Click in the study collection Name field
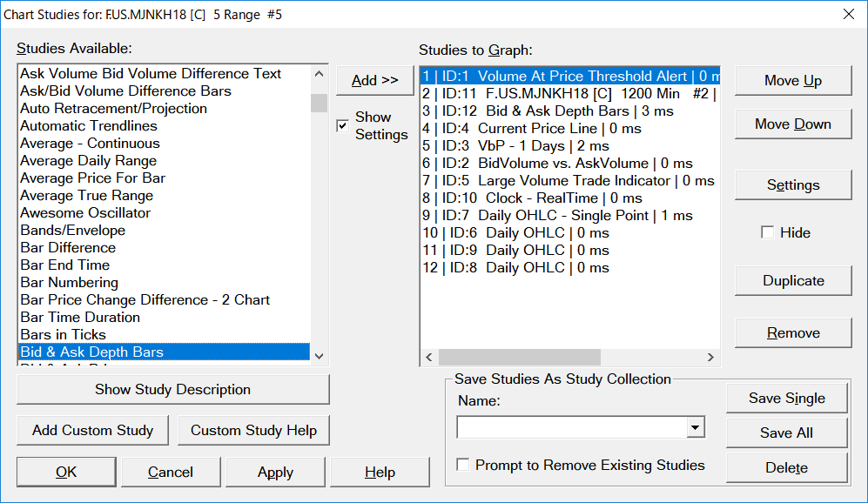Viewport: 868px width, 503px height. coord(571,427)
